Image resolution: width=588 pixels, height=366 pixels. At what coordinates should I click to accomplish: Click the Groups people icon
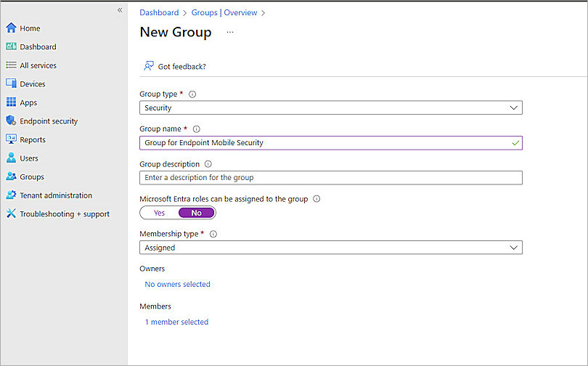(x=11, y=176)
